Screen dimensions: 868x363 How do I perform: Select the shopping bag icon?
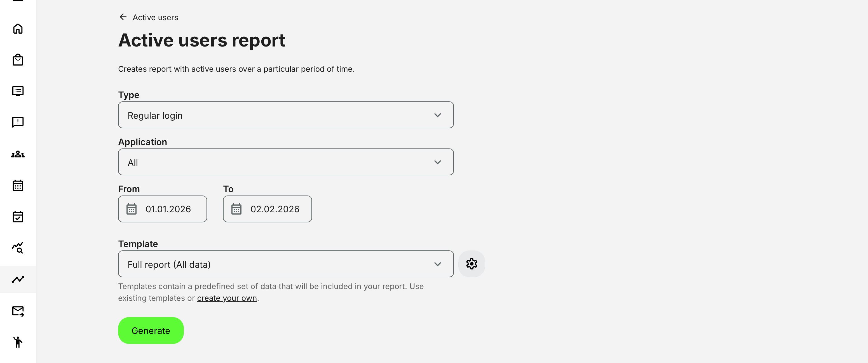pyautogui.click(x=18, y=60)
